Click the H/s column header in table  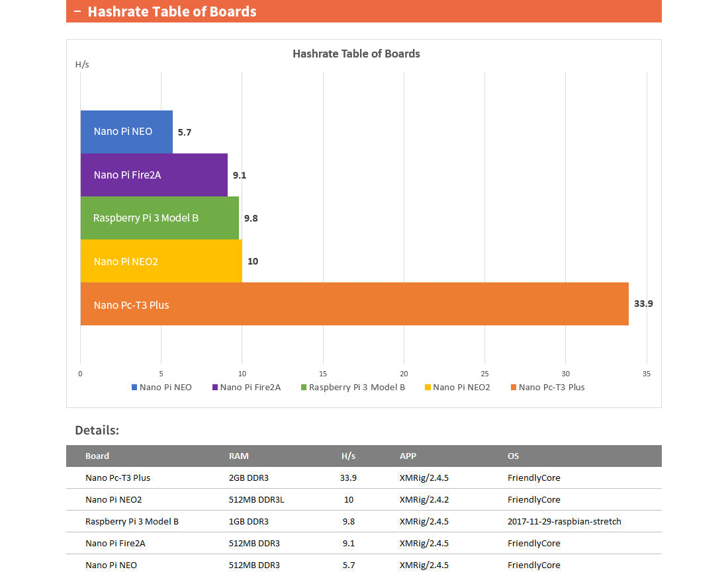[348, 456]
